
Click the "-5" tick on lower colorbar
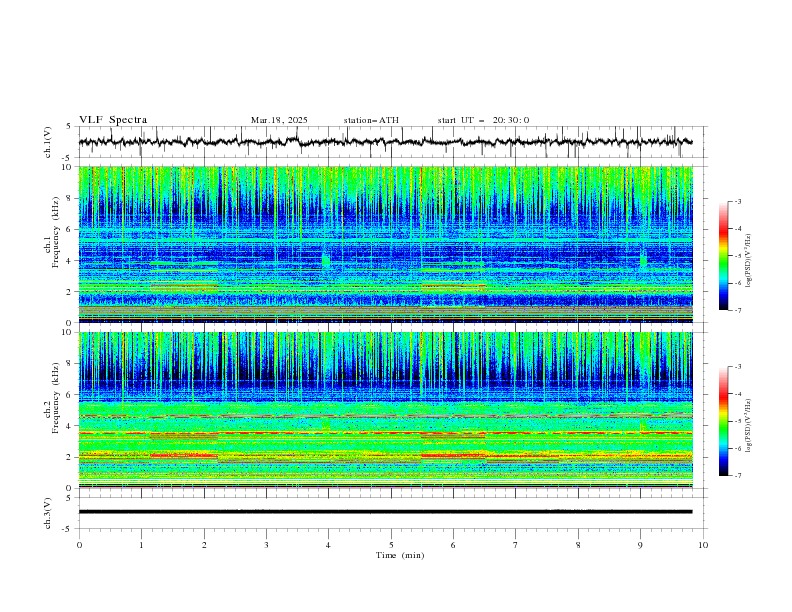click(x=738, y=421)
